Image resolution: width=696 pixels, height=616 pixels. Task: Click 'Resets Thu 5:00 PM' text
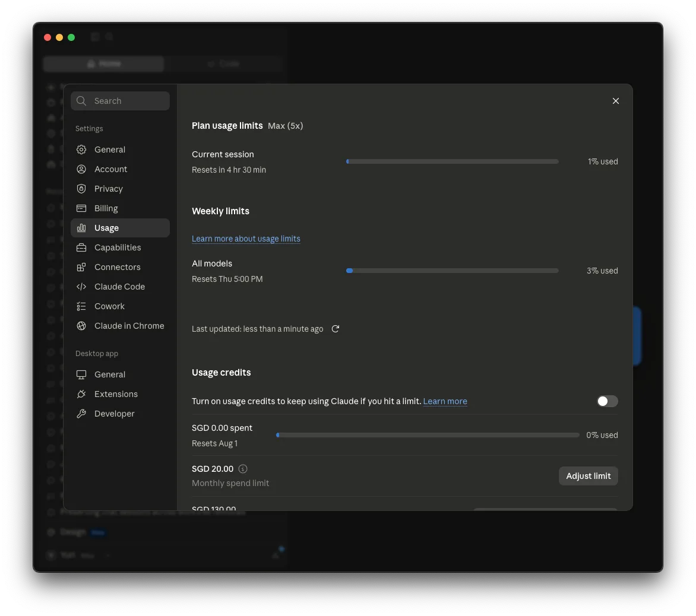[227, 279]
